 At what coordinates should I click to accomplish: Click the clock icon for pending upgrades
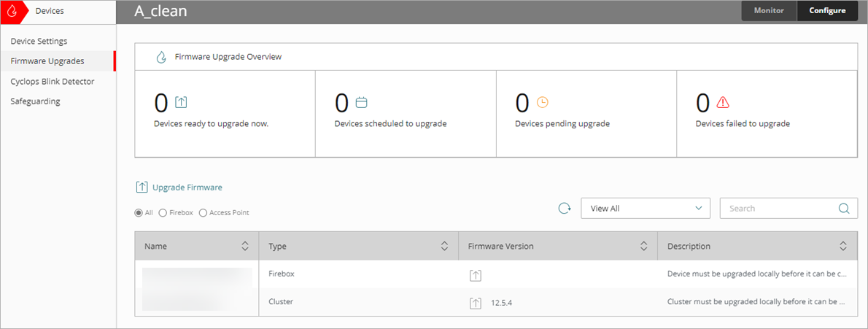(542, 102)
